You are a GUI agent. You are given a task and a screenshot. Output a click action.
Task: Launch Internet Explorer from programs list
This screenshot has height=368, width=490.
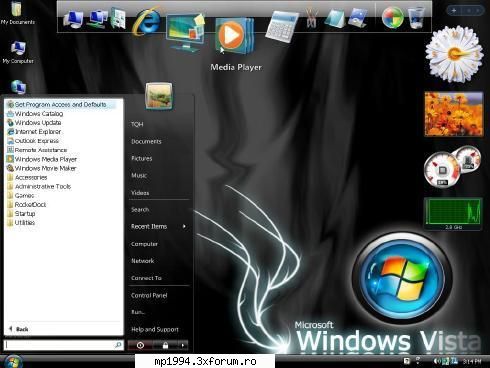34,132
